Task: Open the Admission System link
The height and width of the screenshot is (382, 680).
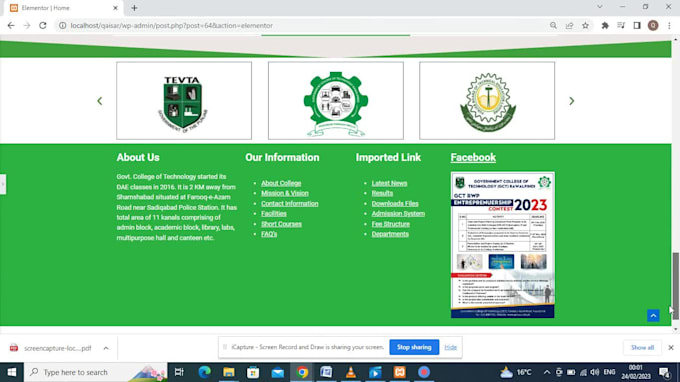Action: coord(398,214)
